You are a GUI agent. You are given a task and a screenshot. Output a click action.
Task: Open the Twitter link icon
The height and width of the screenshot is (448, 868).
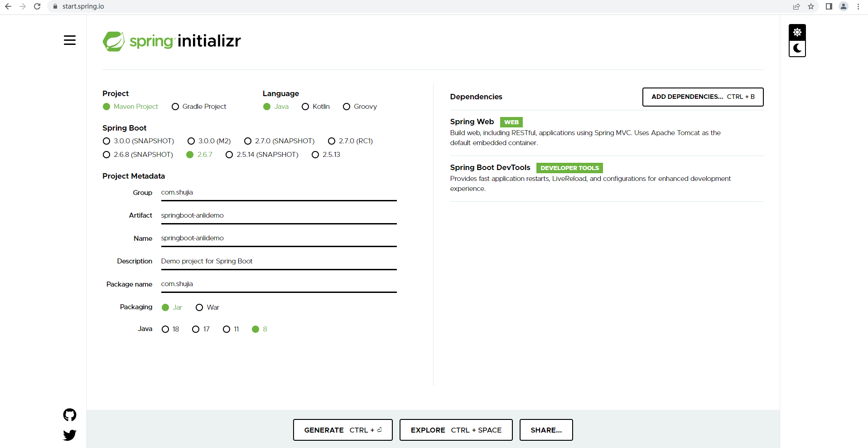pos(70,435)
